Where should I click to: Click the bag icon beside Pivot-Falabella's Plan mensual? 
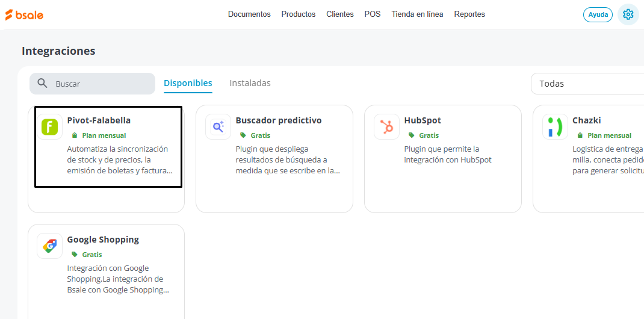(x=75, y=135)
